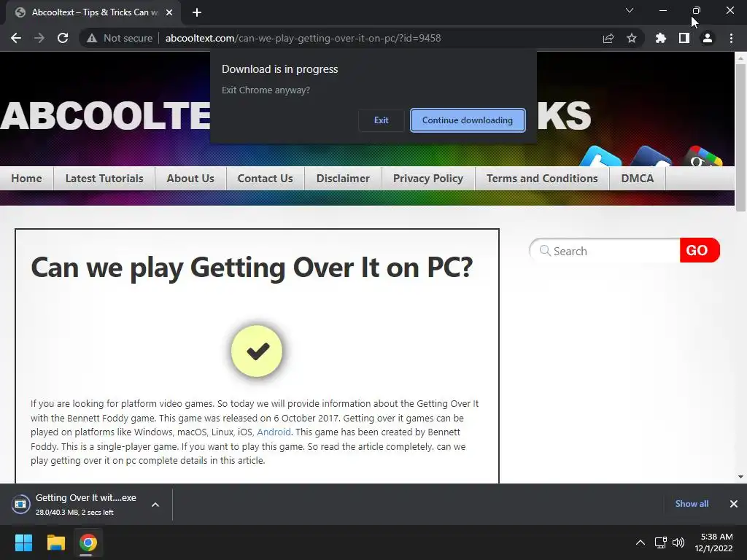Close the downloads bar
This screenshot has height=560, width=747.
[x=734, y=504]
